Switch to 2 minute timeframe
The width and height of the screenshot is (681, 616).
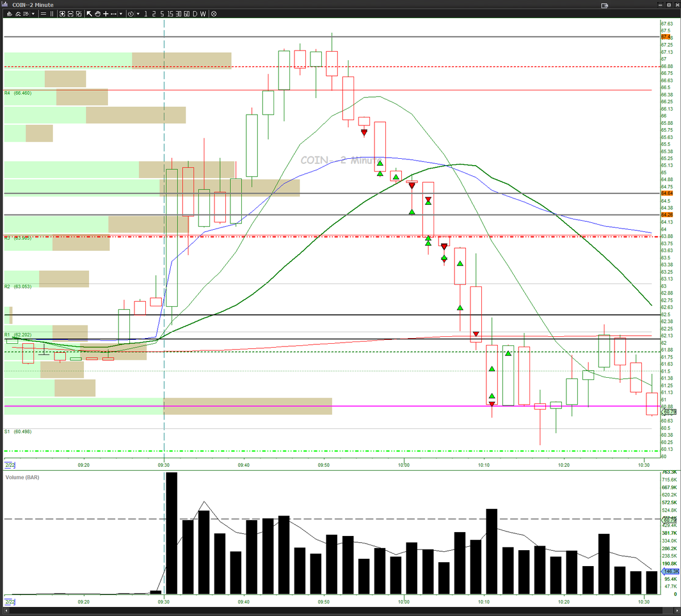coord(154,14)
